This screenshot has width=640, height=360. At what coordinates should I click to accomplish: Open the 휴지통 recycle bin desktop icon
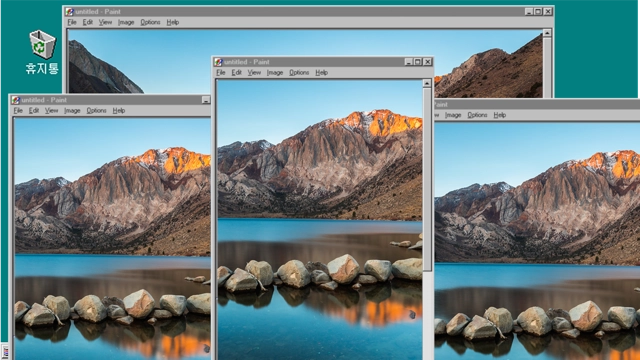(42, 52)
